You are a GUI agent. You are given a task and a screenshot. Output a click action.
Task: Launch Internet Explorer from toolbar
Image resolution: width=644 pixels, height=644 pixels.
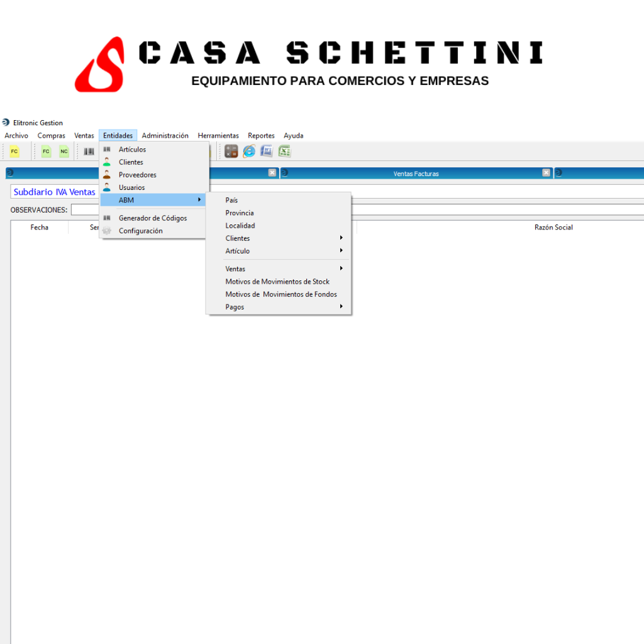[x=249, y=151]
